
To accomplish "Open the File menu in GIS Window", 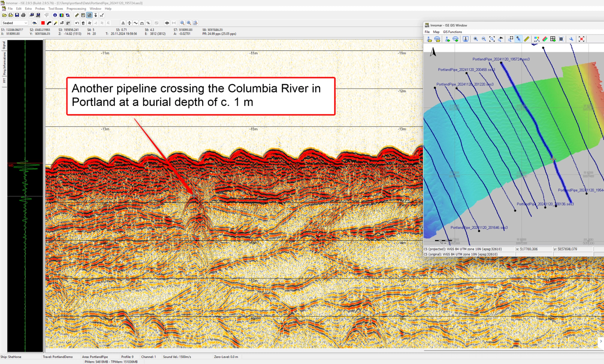I will coord(427,32).
